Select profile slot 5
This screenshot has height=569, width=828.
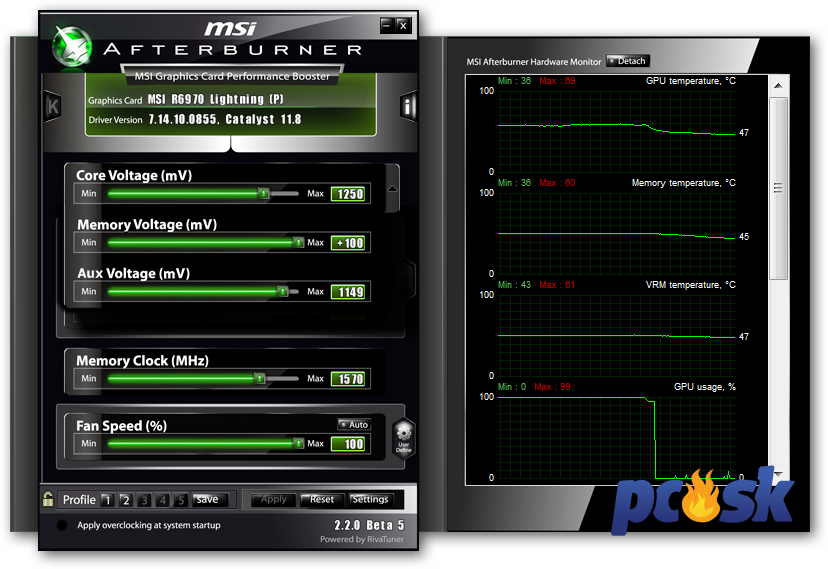pos(181,500)
